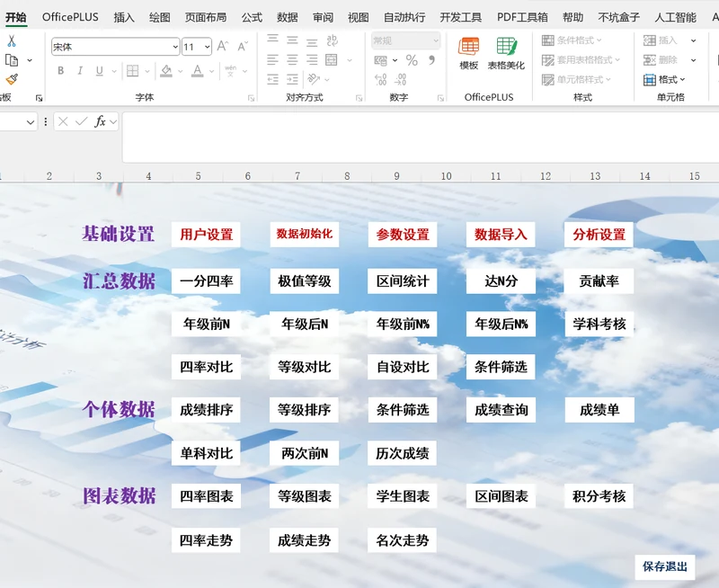This screenshot has width=719, height=588.
Task: Click the 一分四率 button
Action: [x=207, y=281]
